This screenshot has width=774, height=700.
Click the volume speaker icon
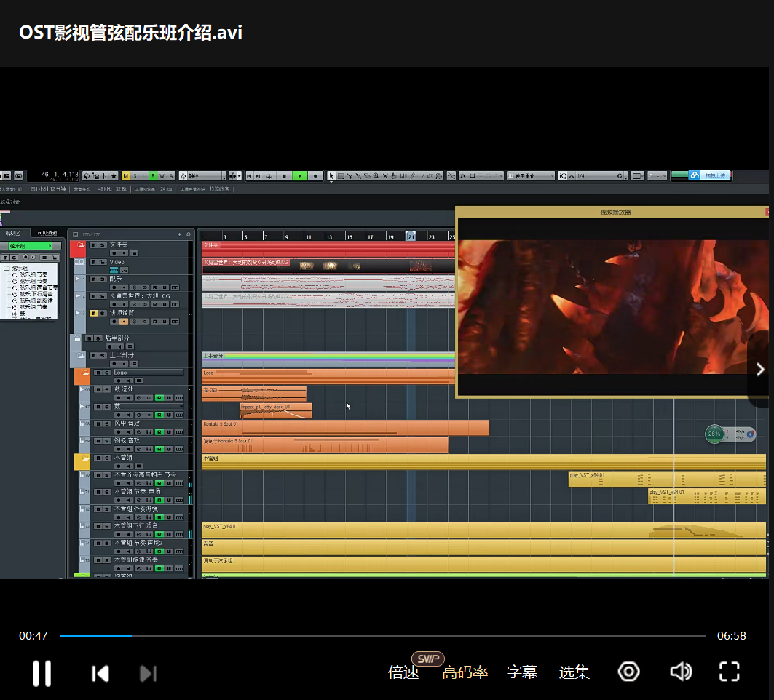click(x=682, y=672)
